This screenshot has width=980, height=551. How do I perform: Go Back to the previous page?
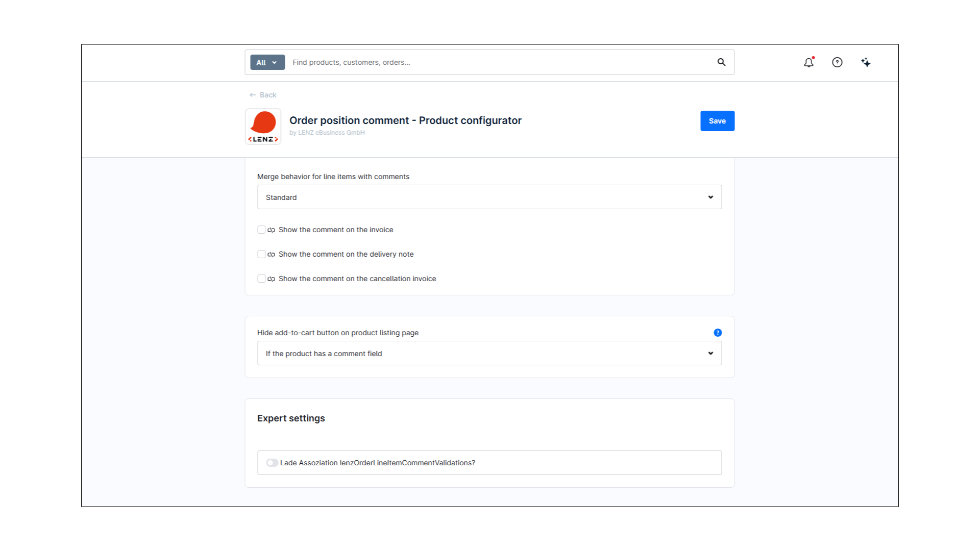tap(263, 95)
